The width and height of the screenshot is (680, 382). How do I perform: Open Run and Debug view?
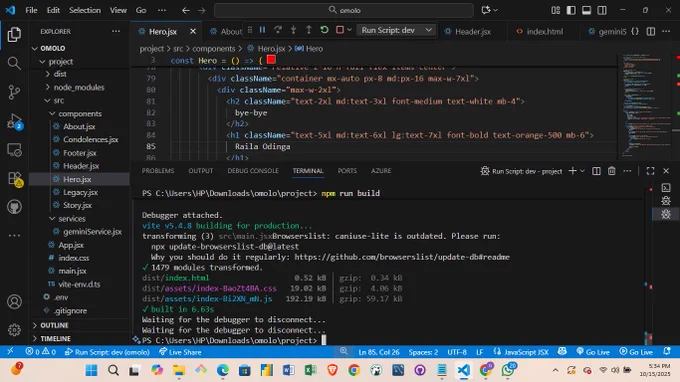(x=14, y=121)
